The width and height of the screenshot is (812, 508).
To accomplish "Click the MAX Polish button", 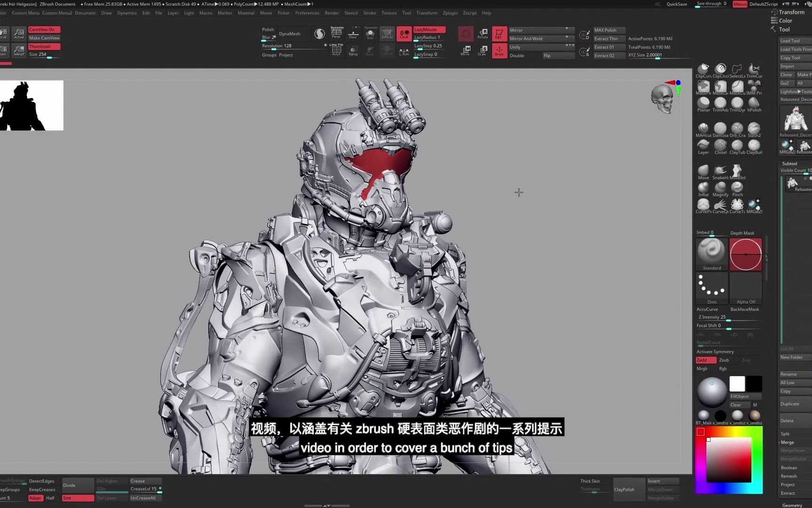I will pyautogui.click(x=609, y=30).
